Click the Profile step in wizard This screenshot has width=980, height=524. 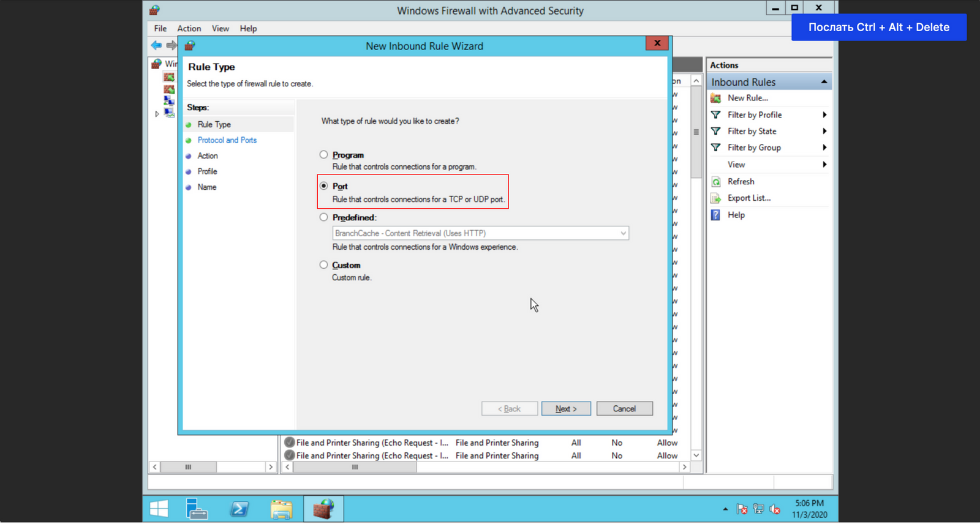tap(207, 171)
